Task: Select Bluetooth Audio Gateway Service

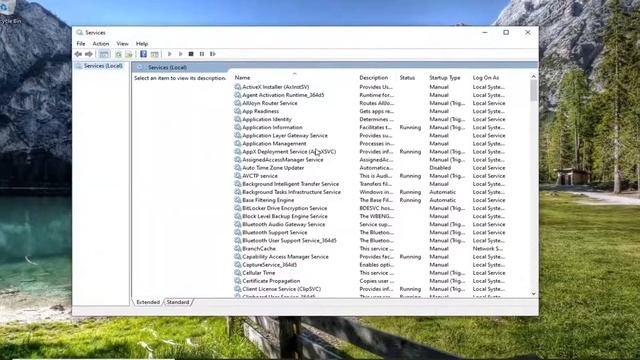Action: pyautogui.click(x=284, y=224)
